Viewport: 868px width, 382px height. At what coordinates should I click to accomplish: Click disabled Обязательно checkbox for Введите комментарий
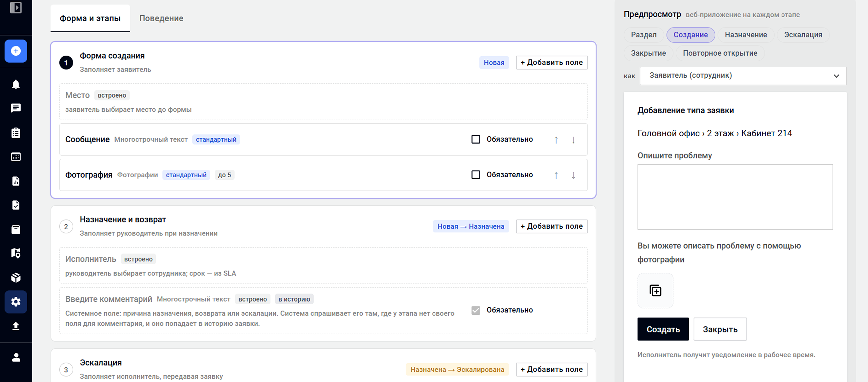[476, 310]
